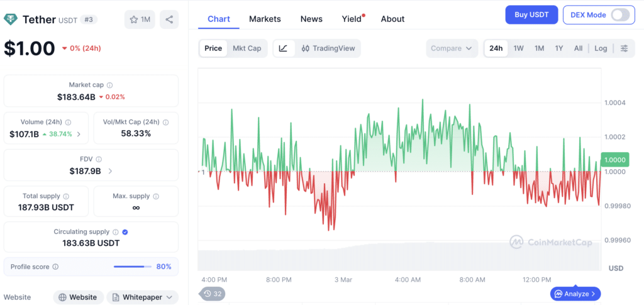The height and width of the screenshot is (305, 644).
Task: Click the 1.0004 price axis label
Action: click(615, 103)
